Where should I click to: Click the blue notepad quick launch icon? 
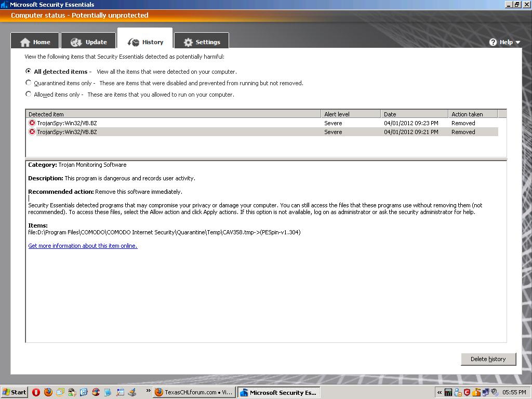(108, 392)
